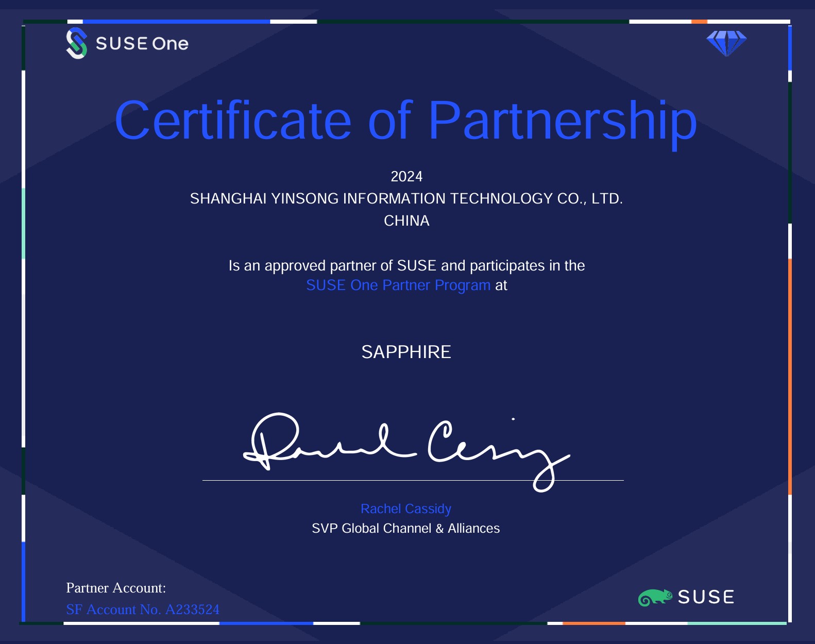
Task: Click the 'SHANGHAI YINSONG INFORMATION TECHNOLOGY CO., LTD.' text
Action: tap(406, 199)
